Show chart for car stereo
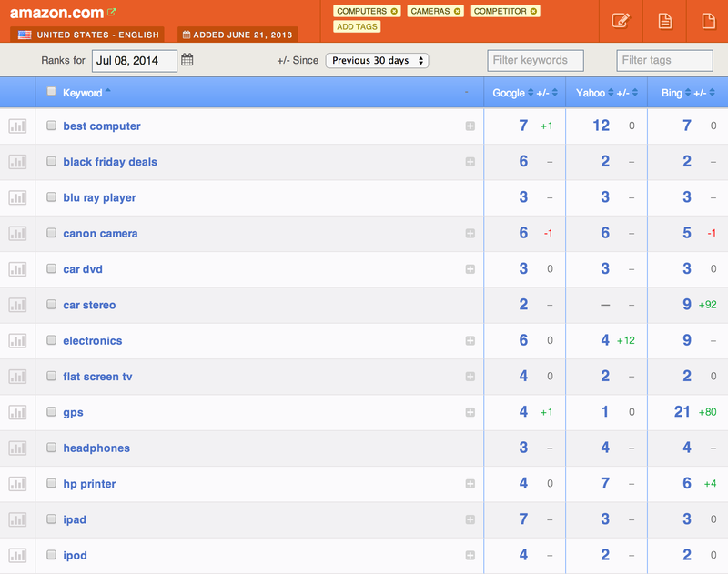This screenshot has height=574, width=728. (x=17, y=305)
